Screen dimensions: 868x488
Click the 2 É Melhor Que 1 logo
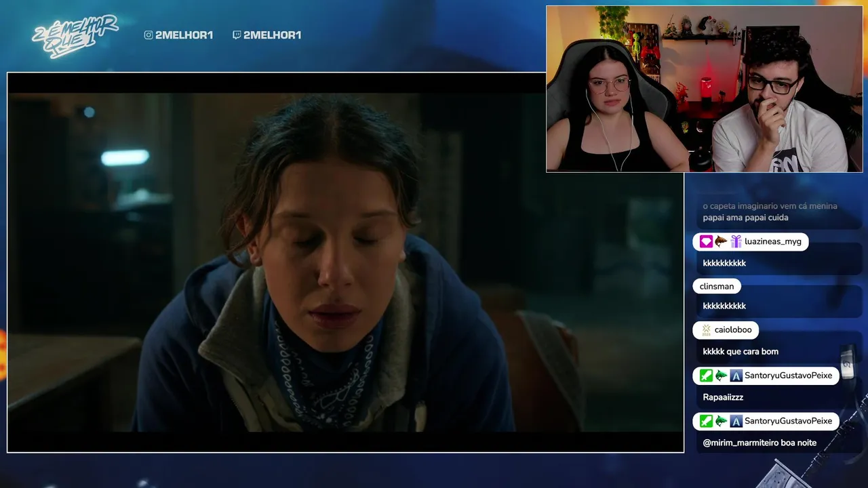(x=75, y=36)
